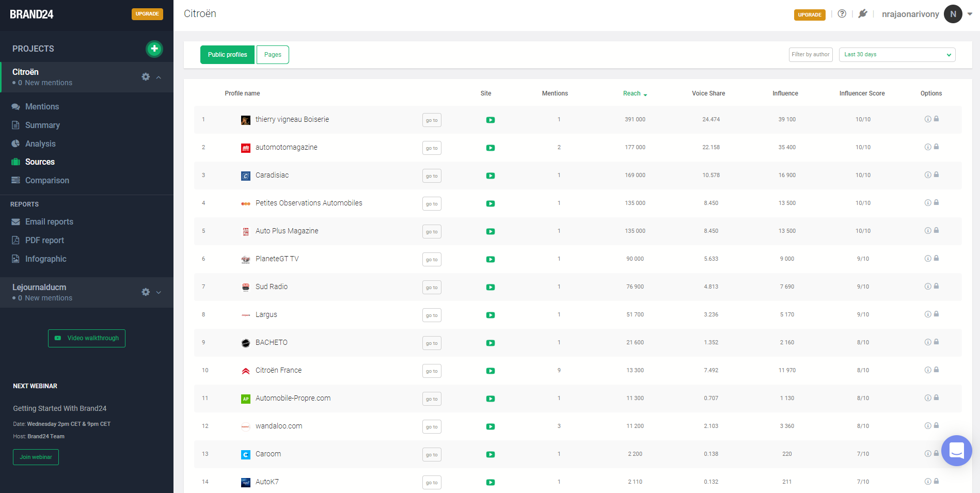Sort the table by Reach column
The height and width of the screenshot is (493, 980).
(x=635, y=93)
